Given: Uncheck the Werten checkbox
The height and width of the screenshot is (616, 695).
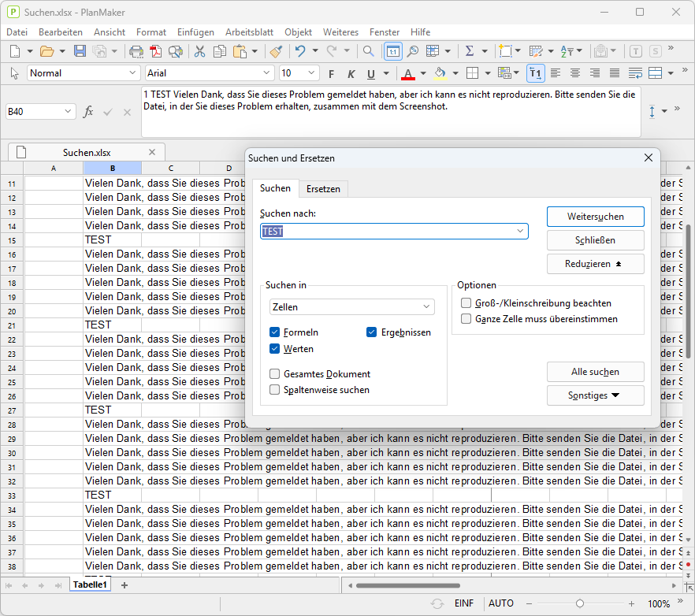Looking at the screenshot, I should (x=275, y=349).
